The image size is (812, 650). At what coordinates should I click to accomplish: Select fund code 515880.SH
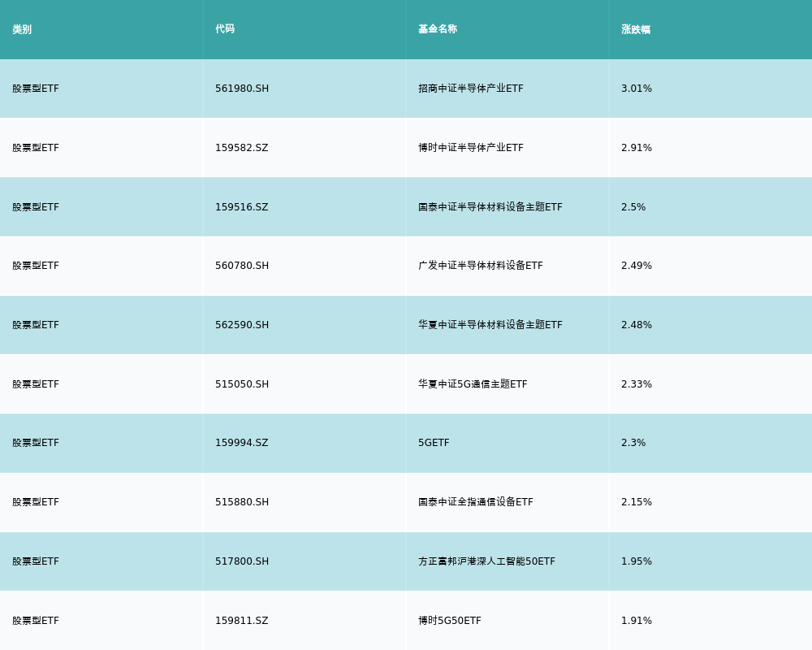[242, 502]
